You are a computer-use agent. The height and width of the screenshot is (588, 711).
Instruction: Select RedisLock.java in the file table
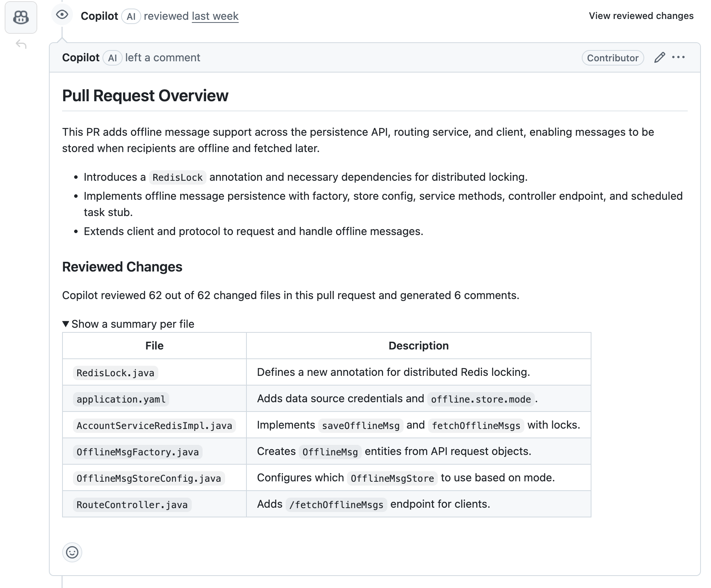(x=115, y=373)
